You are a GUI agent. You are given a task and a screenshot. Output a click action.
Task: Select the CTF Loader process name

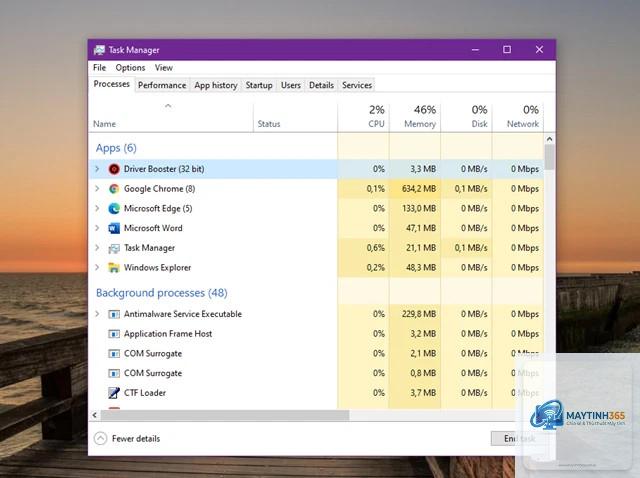145,393
